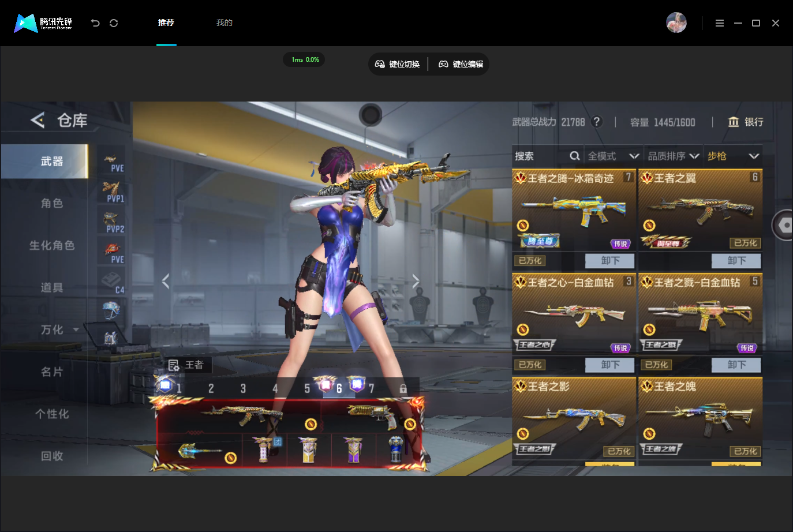Screen dimensions: 793x532
Task: Select the first PVE loadout icon
Action: point(112,162)
